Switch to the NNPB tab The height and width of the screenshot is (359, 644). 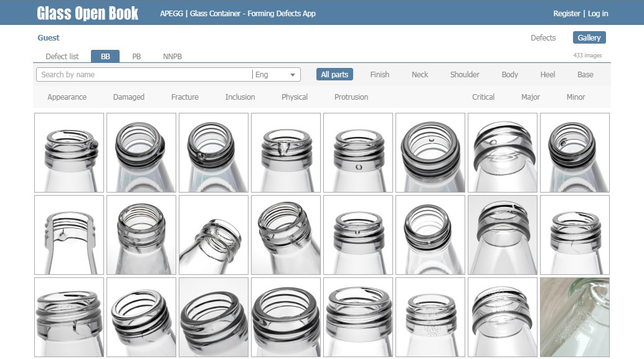pos(171,56)
